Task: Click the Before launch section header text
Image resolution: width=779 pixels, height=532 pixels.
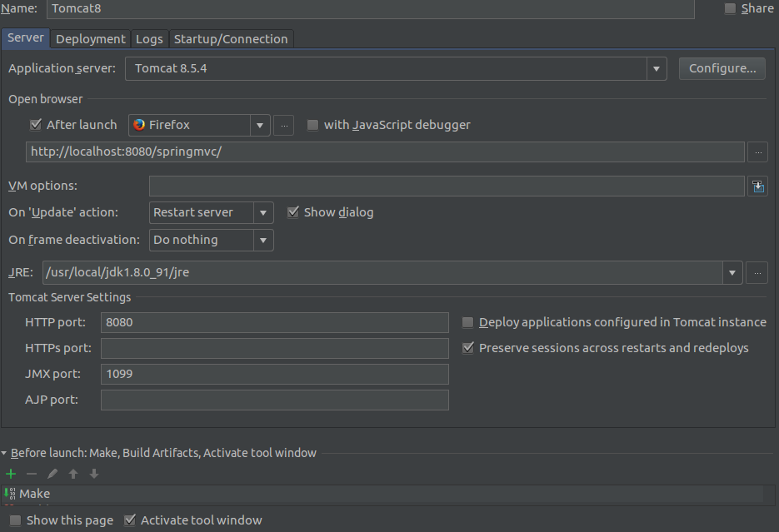Action: tap(163, 453)
